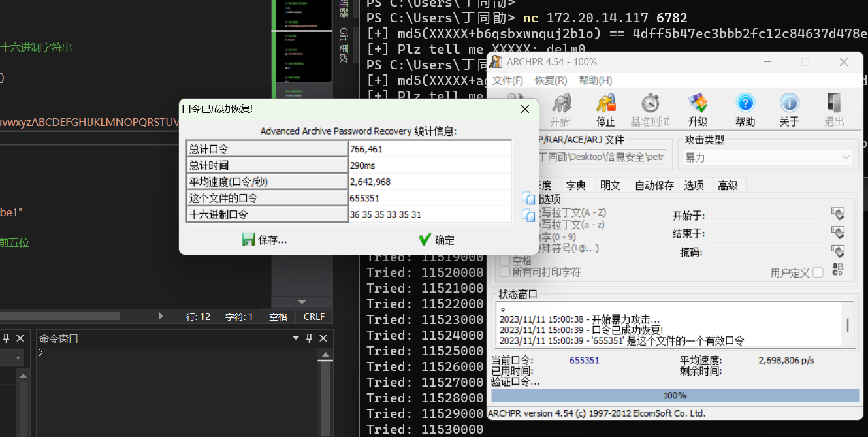Toggle the 用户定义 checkbox
The height and width of the screenshot is (437, 868).
point(818,273)
